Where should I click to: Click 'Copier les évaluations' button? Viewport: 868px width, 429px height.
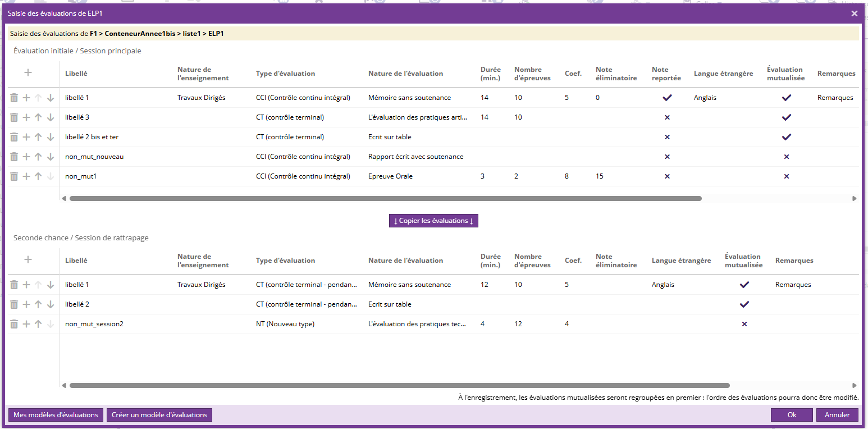pos(433,221)
